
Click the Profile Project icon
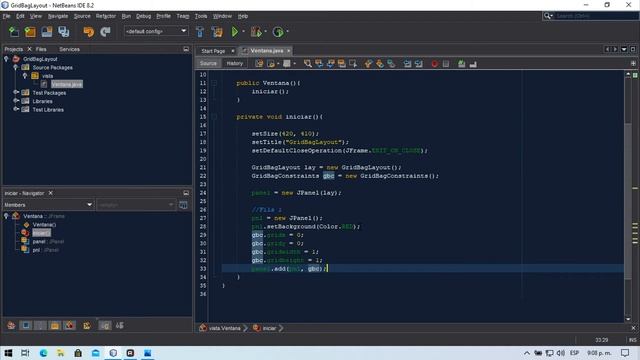click(278, 31)
